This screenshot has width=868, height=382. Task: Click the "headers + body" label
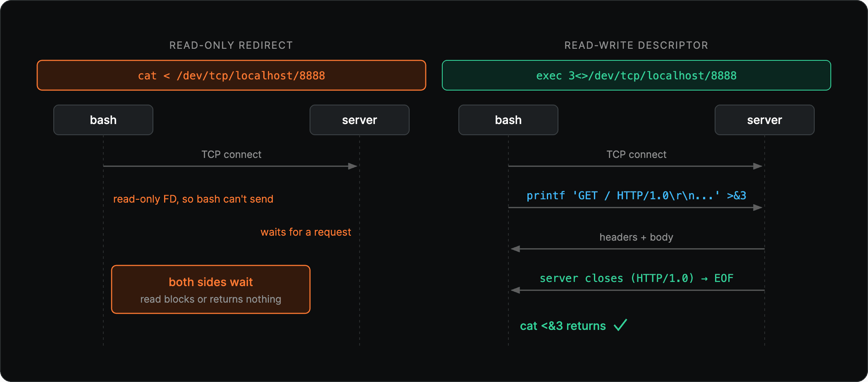tap(637, 237)
